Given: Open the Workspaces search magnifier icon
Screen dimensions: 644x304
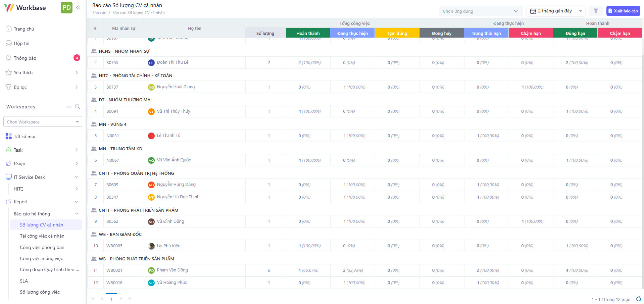Looking at the screenshot, I should 78,107.
